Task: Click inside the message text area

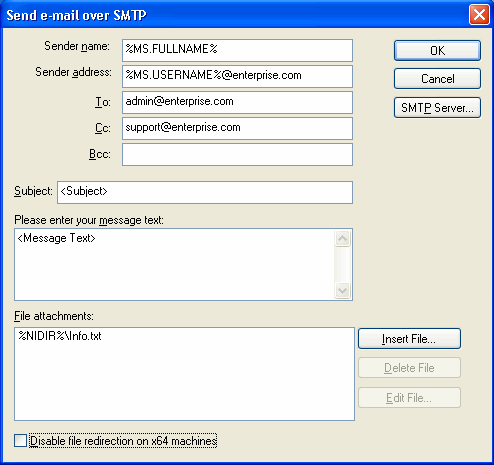Action: 174,264
